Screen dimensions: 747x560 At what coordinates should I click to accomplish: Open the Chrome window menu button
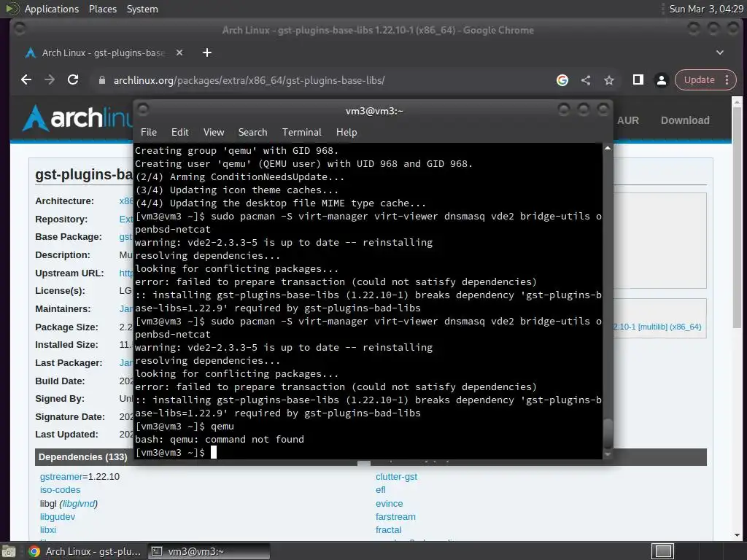tap(20, 29)
